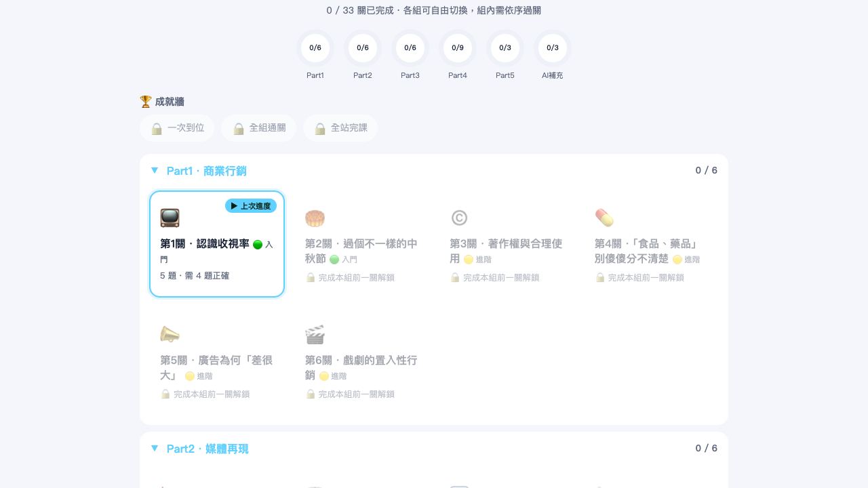Click the 全站完課 achievement badge
This screenshot has width=868, height=488.
(340, 128)
